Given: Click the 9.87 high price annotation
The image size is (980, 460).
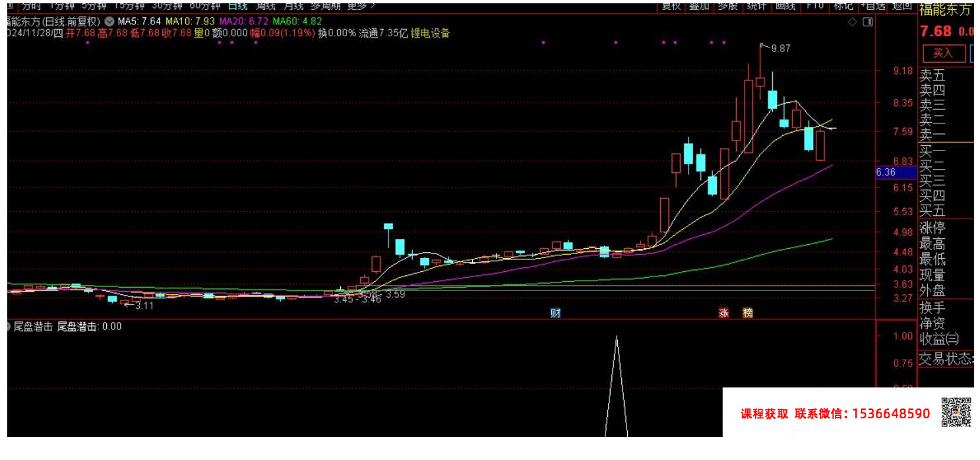Looking at the screenshot, I should click(780, 48).
